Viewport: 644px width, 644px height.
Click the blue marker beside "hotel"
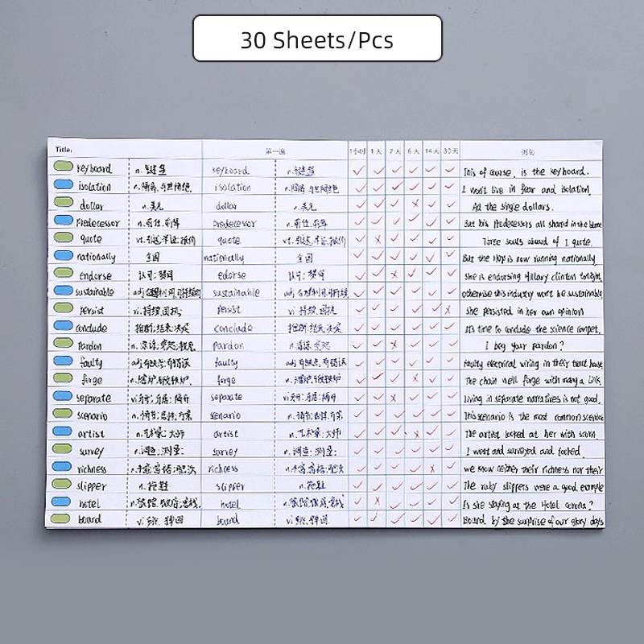pos(62,501)
